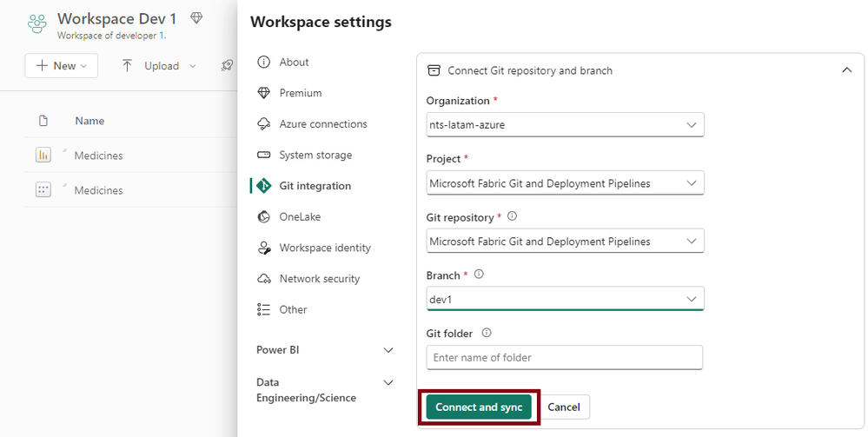This screenshot has height=437, width=868.
Task: Click the info icon next to Git repository
Action: pos(512,216)
